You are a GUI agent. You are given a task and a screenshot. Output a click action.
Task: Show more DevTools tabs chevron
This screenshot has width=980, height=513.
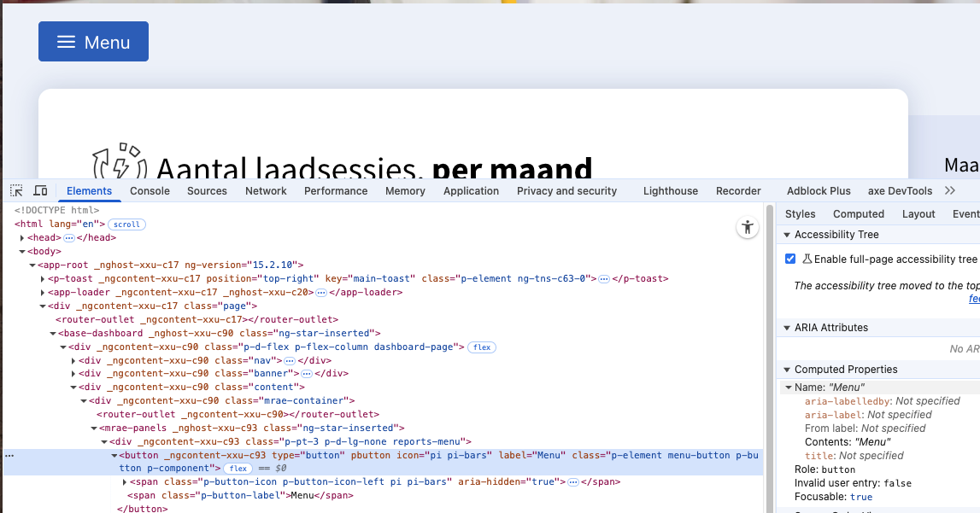click(x=950, y=190)
